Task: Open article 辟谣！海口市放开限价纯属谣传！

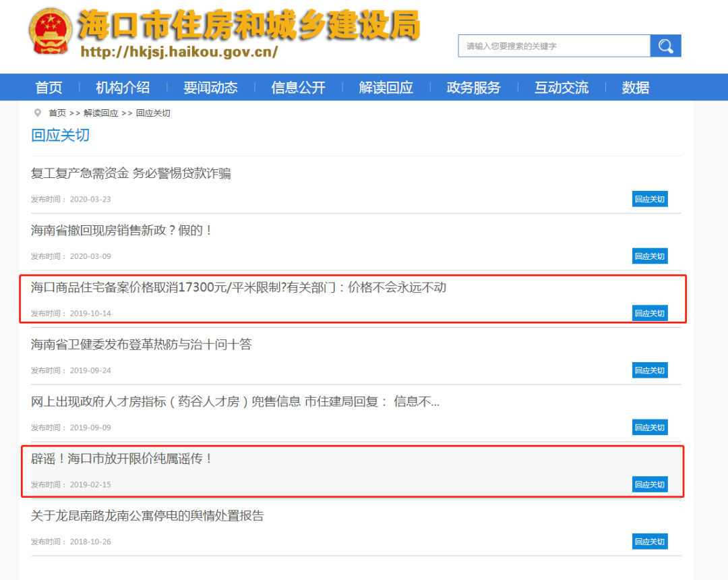Action: point(121,459)
